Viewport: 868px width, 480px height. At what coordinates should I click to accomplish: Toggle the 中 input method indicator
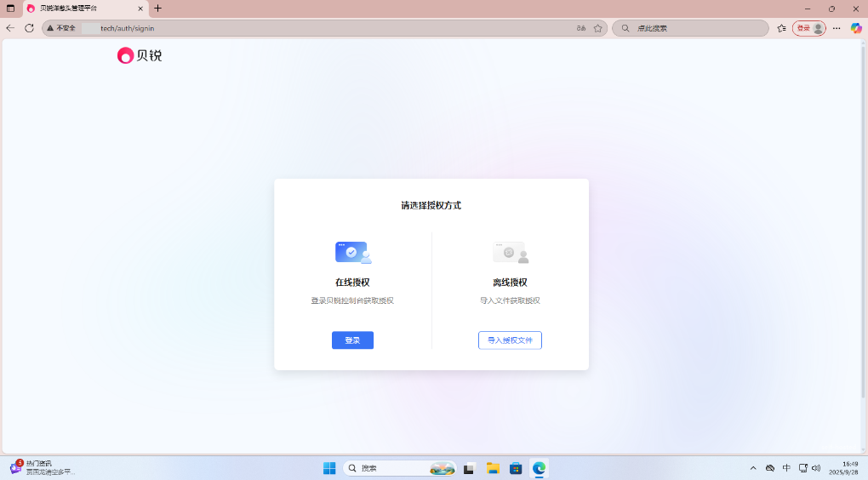786,468
